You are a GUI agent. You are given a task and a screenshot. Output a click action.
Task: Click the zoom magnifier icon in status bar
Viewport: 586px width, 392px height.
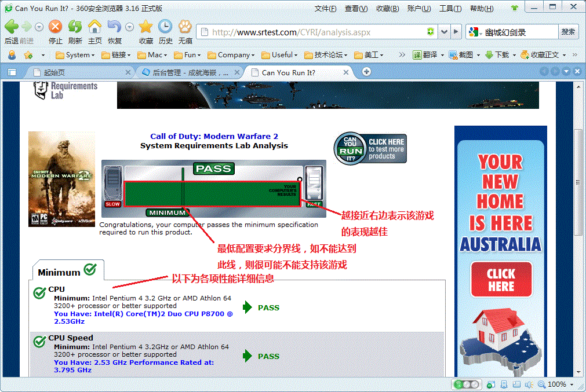(541, 384)
